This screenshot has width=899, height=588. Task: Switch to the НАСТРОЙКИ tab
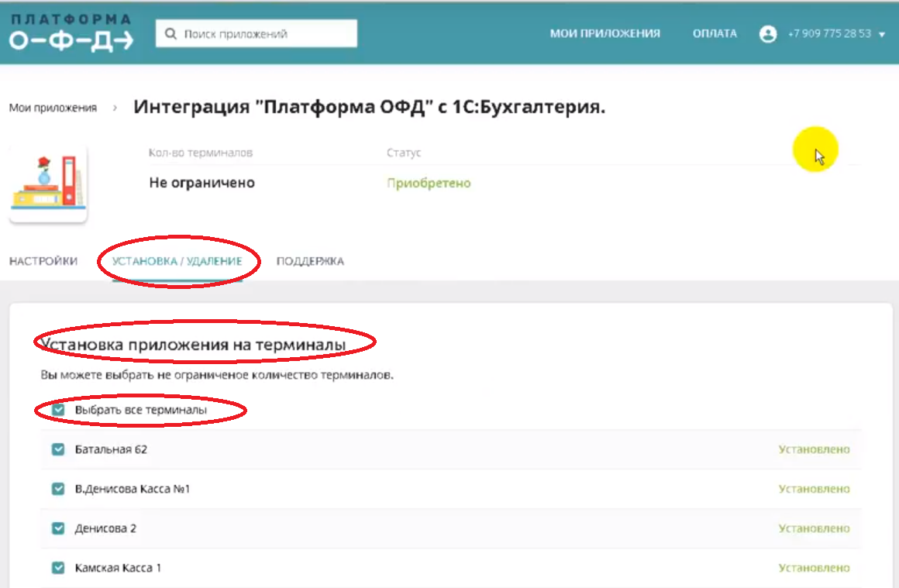(x=43, y=261)
